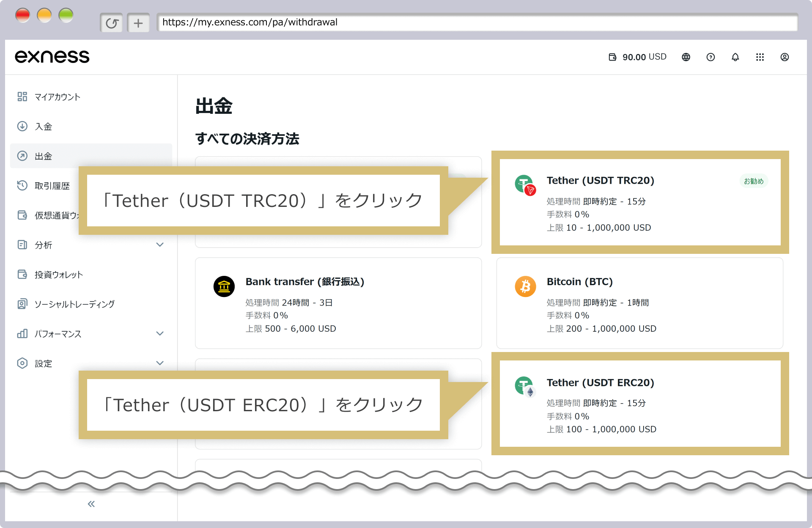812x528 pixels.
Task: Click Bank transfer 上限 500 - 6,000 USD
Action: [x=291, y=329]
